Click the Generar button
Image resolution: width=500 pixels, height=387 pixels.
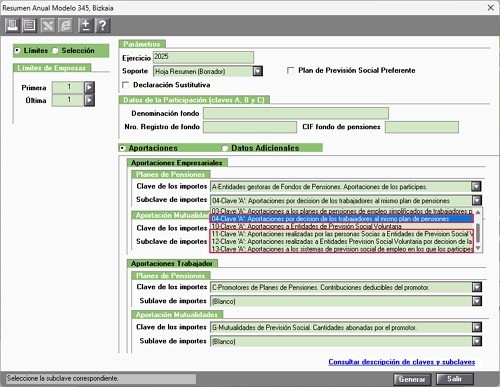[412, 379]
